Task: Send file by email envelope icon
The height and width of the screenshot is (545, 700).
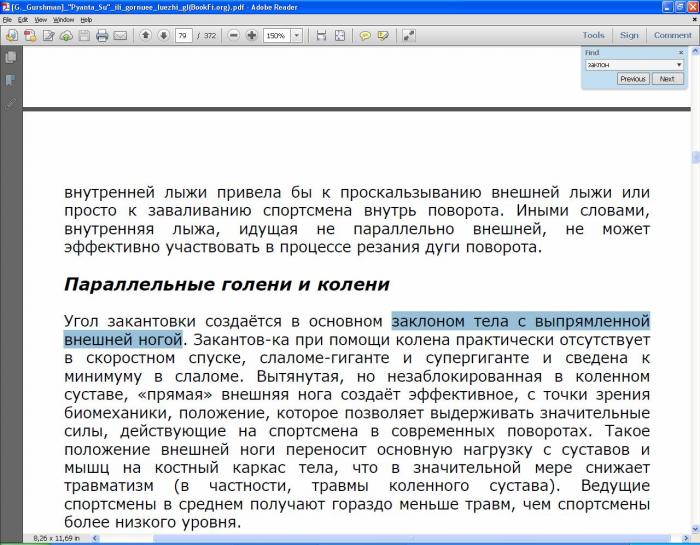Action: click(x=120, y=35)
